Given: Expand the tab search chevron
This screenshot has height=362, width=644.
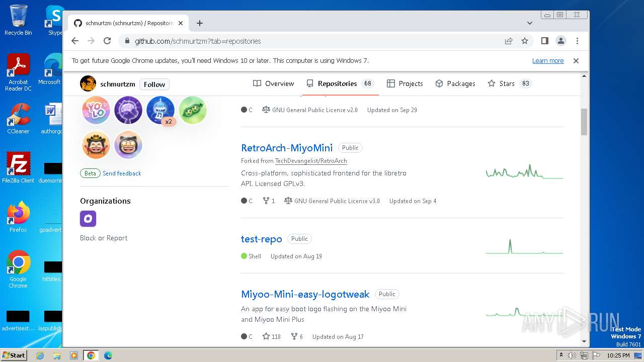Looking at the screenshot, I should click(x=530, y=23).
